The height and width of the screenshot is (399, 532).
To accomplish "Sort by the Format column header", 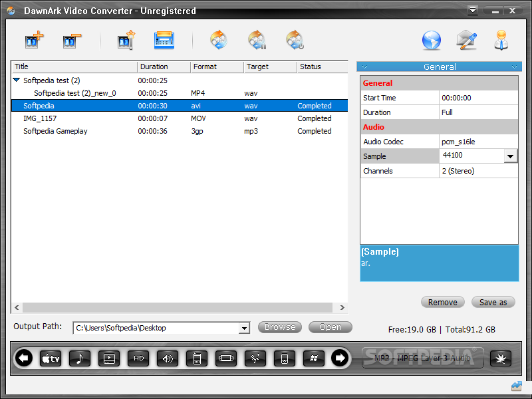I will click(x=217, y=67).
